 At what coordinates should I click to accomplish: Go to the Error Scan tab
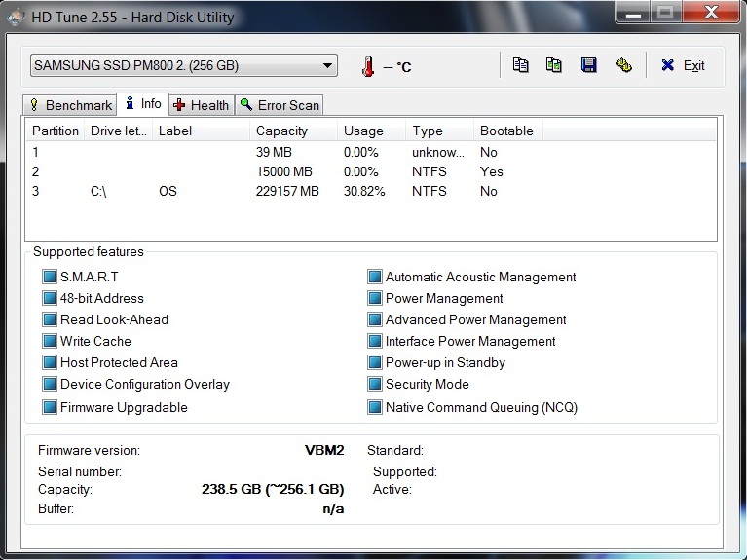(x=280, y=105)
